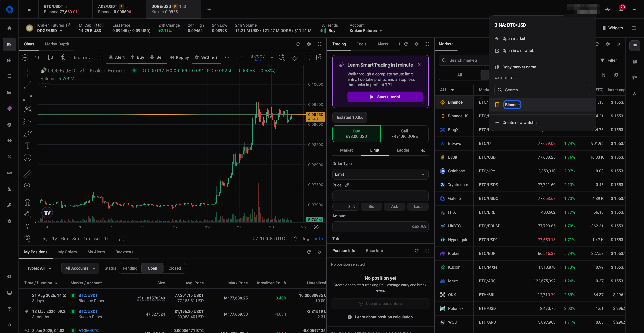Open the notifications bell with 20 badge

[x=621, y=9]
